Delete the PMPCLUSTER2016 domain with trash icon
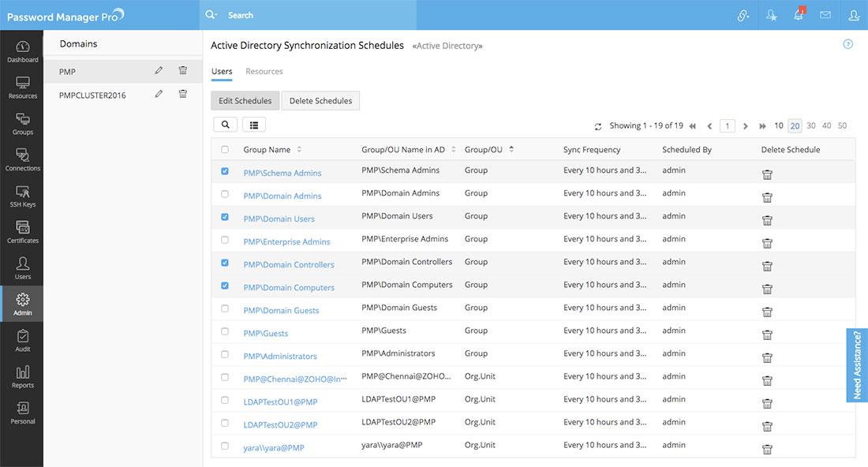Image resolution: width=868 pixels, height=467 pixels. click(183, 94)
